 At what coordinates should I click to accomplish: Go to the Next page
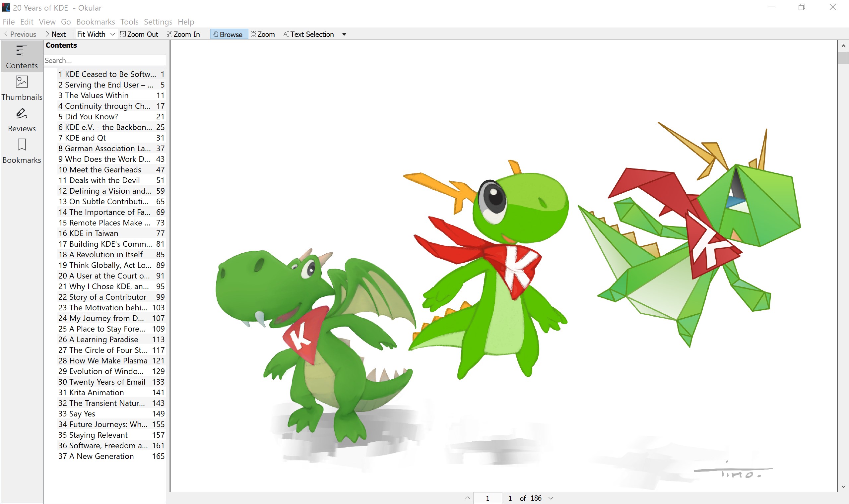56,34
